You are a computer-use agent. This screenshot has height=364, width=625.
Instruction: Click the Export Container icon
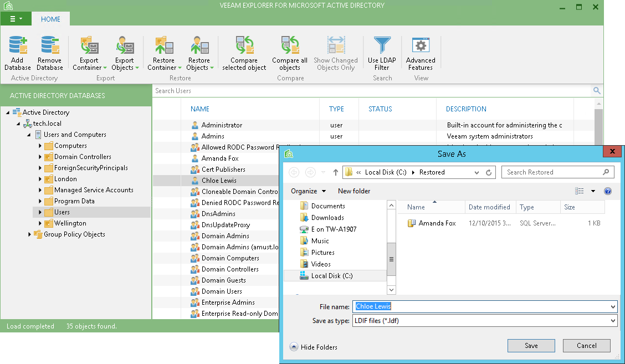[89, 45]
